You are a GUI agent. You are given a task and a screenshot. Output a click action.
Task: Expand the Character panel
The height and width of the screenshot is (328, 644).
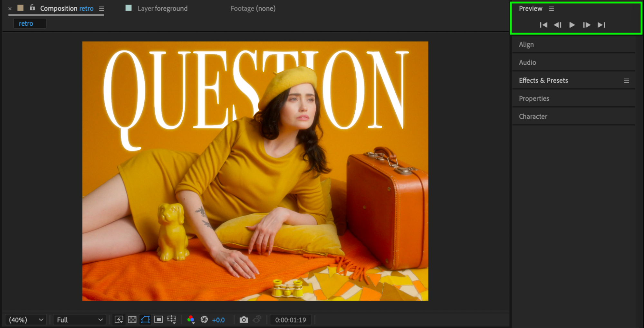(x=533, y=117)
